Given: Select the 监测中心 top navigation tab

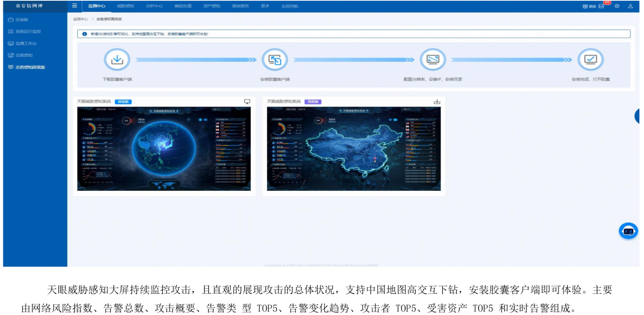Looking at the screenshot, I should tap(97, 6).
